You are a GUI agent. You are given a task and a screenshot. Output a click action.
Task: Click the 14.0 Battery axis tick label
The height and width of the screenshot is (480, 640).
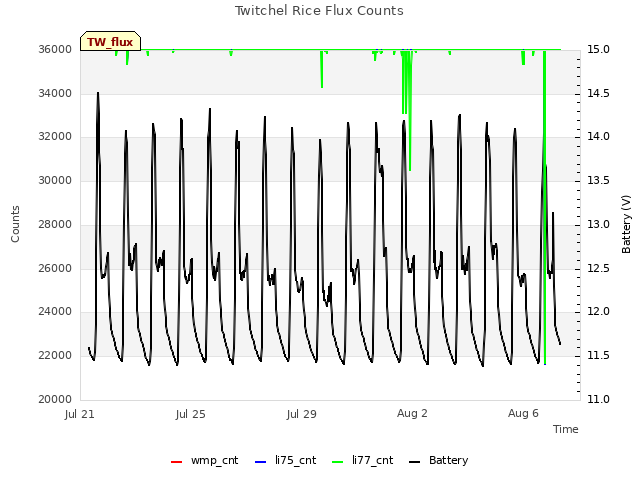(598, 136)
